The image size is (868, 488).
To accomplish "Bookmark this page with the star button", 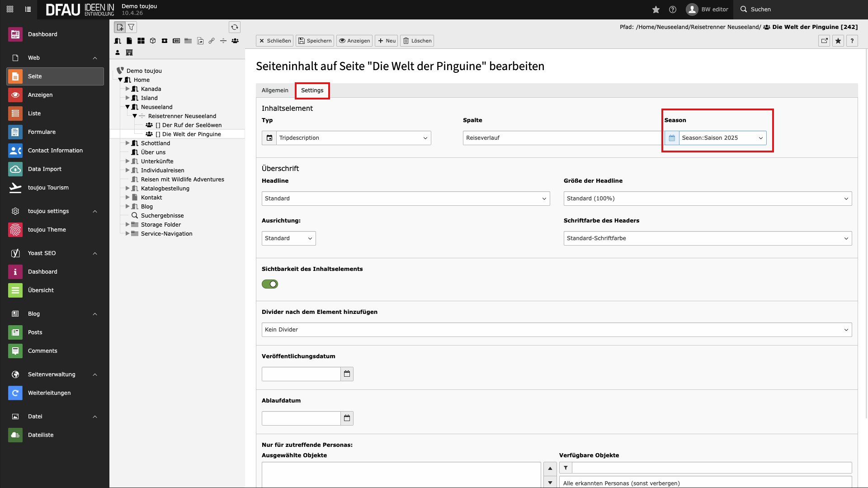I will [x=838, y=41].
